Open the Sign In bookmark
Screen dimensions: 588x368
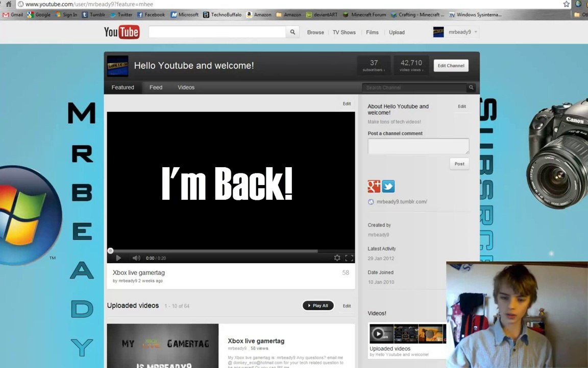pyautogui.click(x=66, y=15)
